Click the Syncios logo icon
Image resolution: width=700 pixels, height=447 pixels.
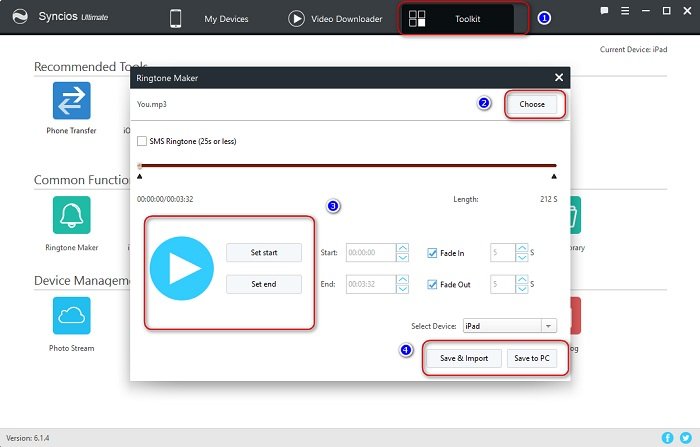[20, 17]
